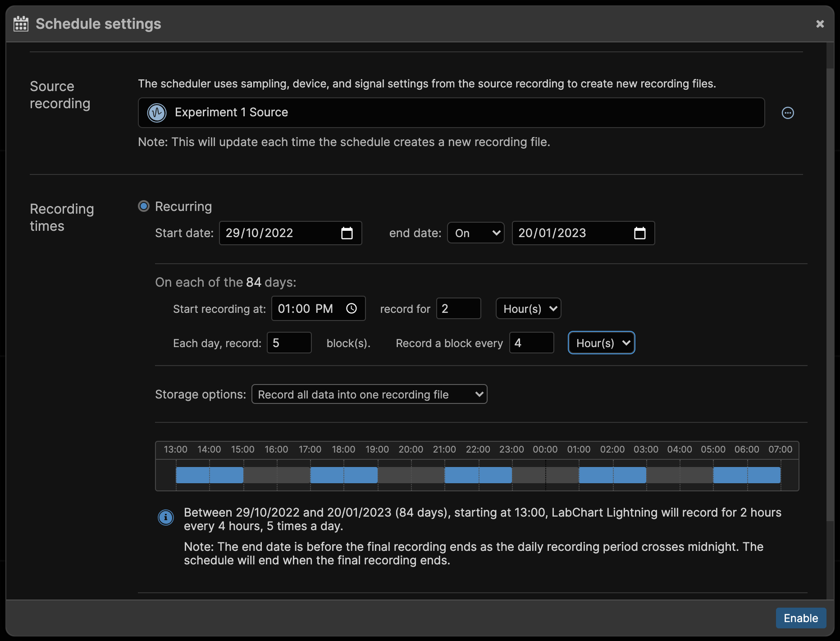
Task: Click the calendar icon in Start date field
Action: point(347,233)
